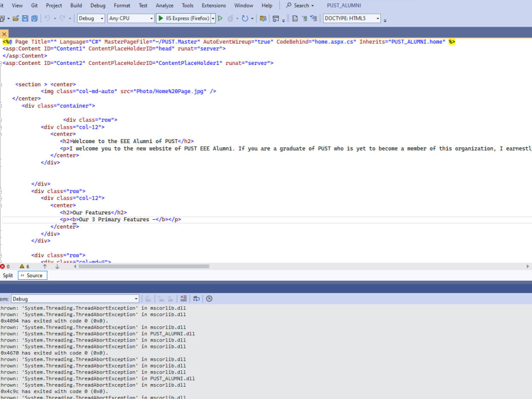Viewport: 532px width, 399px height.
Task: Expand toolbar overflow options after DOCTYPE
Action: click(385, 20)
